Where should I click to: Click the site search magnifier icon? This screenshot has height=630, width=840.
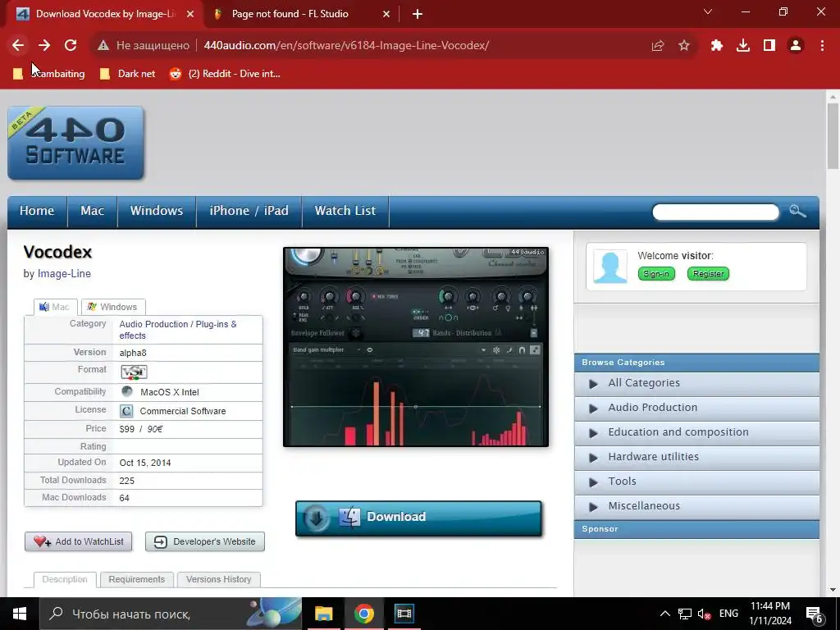797,211
